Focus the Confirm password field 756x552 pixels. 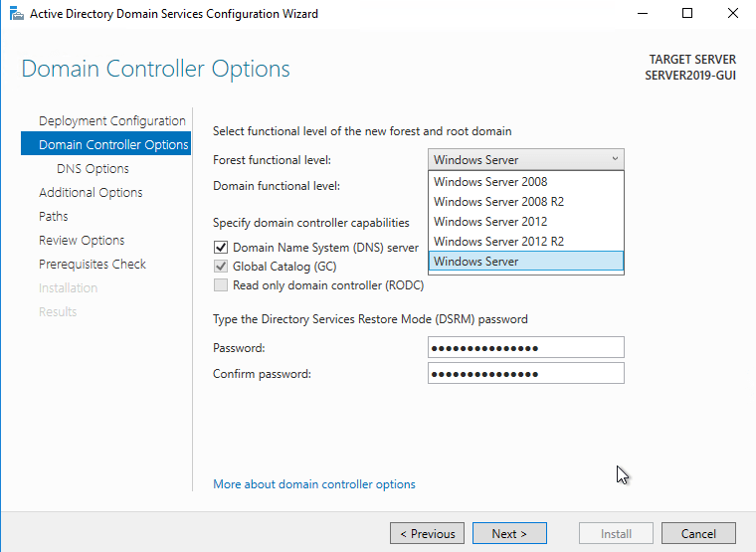(x=526, y=373)
